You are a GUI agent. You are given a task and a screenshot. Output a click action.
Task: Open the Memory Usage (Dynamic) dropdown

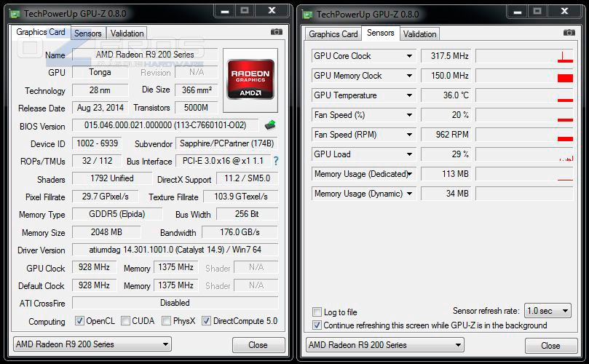[x=409, y=194]
